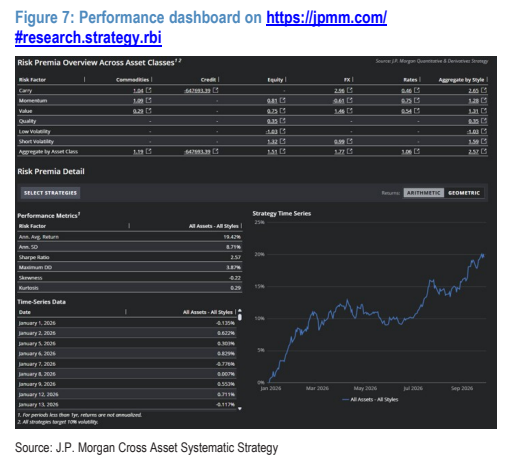This screenshot has height=462, width=511.
Task: Open the pop-out icon for Momentum aggregate 1.28
Action: pos(484,100)
